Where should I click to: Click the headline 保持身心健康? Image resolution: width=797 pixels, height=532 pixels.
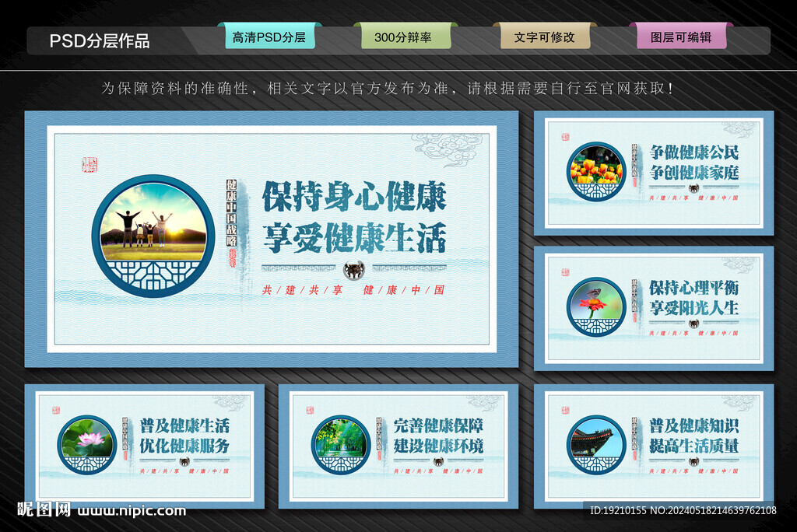(354, 196)
